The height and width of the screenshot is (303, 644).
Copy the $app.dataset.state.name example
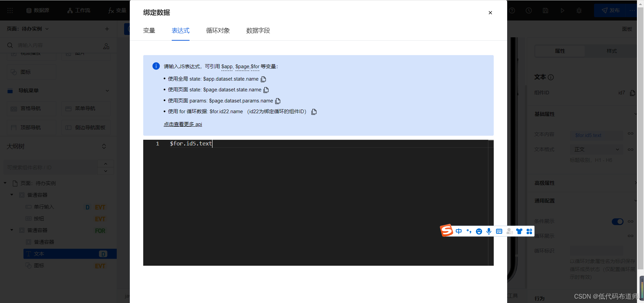point(264,79)
